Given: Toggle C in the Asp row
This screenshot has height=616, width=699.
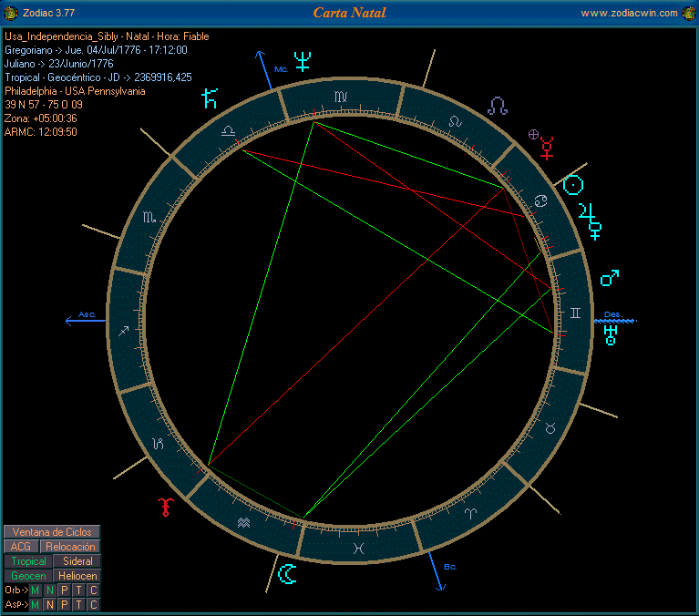Looking at the screenshot, I should pyautogui.click(x=94, y=605).
